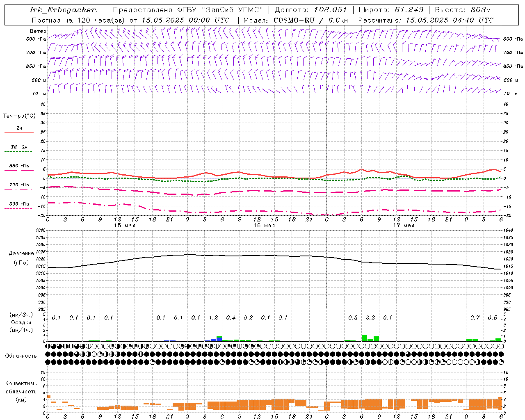Click the Td 2м dew point legend entry
Screen dimensions: 525x420
click(19, 147)
